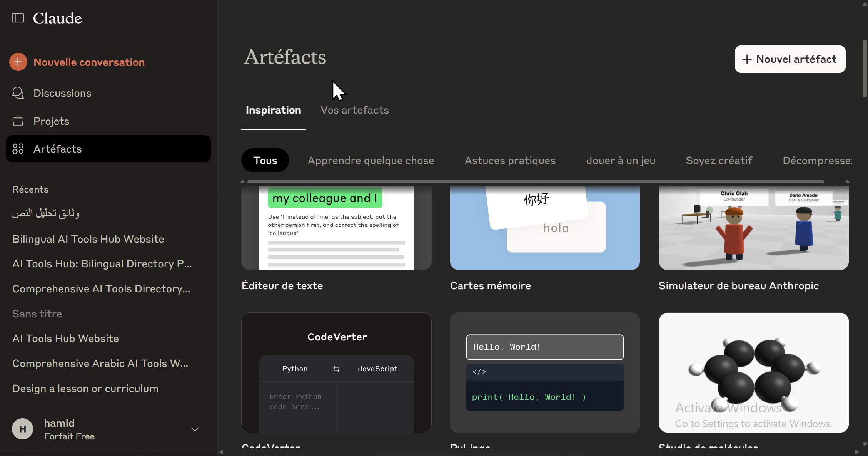This screenshot has height=456, width=868.
Task: Open Projets via the folder icon
Action: tap(18, 121)
